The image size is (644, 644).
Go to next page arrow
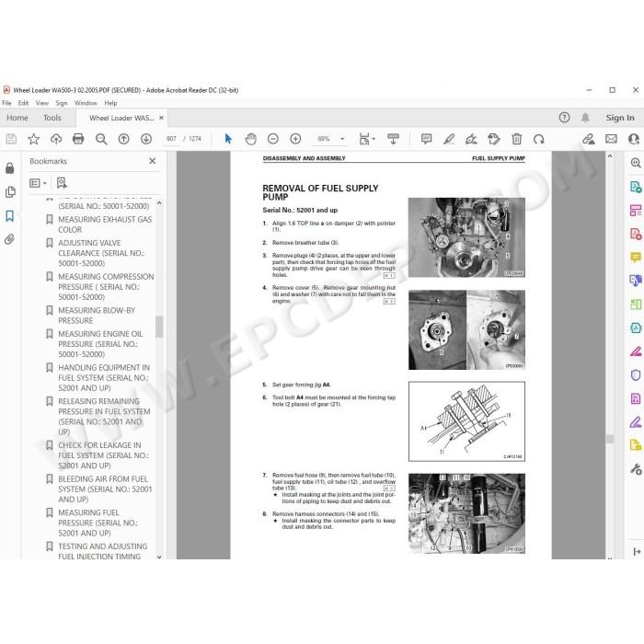click(x=146, y=139)
